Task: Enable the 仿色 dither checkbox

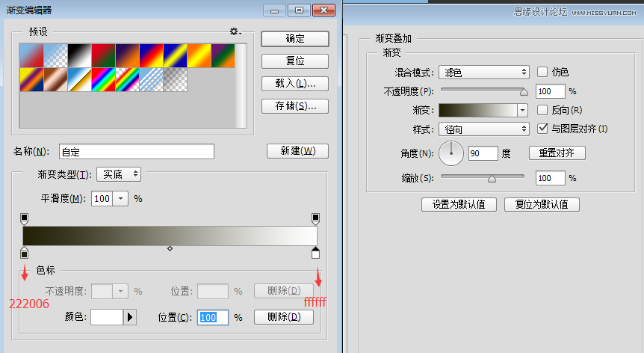Action: point(542,72)
